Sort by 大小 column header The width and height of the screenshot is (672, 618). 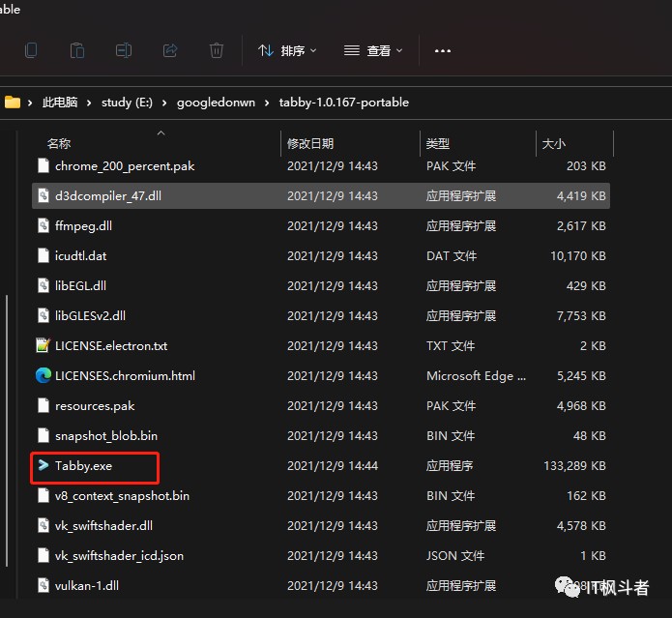pyautogui.click(x=553, y=143)
